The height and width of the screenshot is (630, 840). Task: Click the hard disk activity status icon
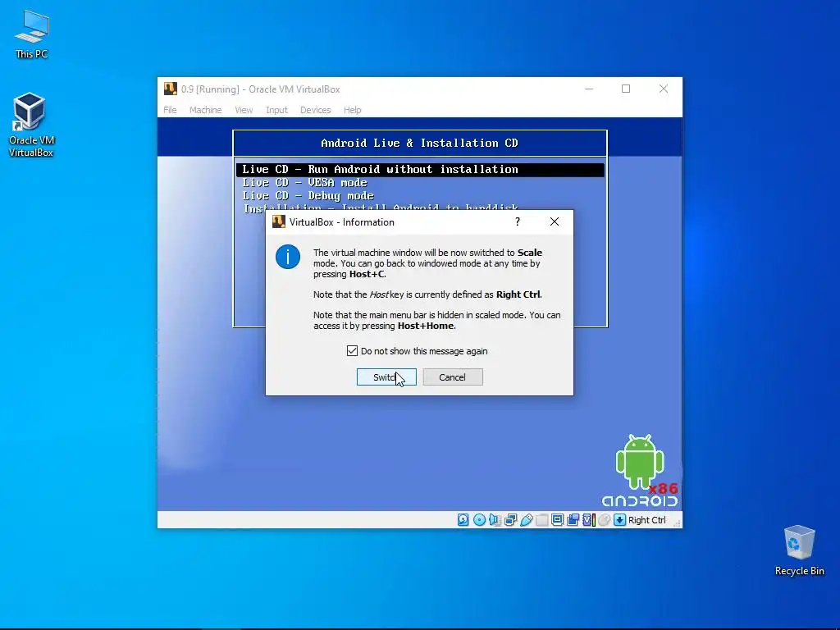(463, 519)
